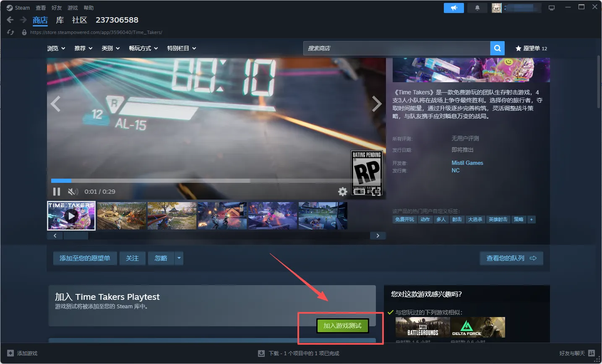Click the 大逃杀 tag
Viewport: 602px width, 364px height.
coord(475,219)
